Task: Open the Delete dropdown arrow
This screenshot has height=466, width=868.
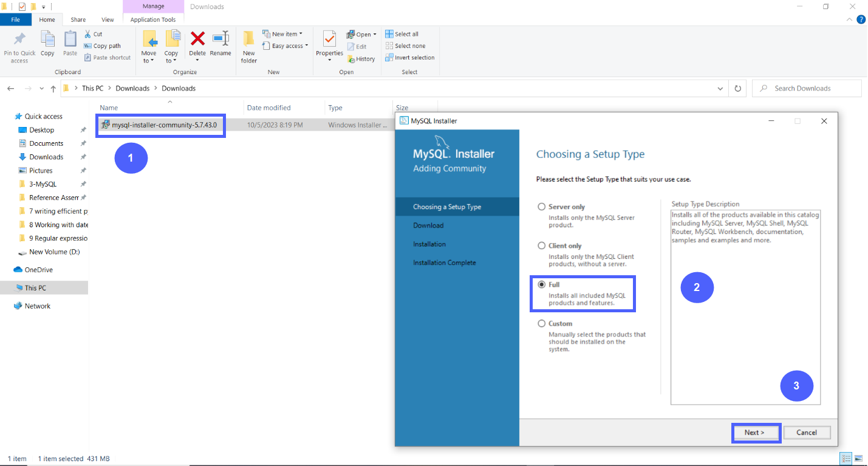Action: pos(197,60)
